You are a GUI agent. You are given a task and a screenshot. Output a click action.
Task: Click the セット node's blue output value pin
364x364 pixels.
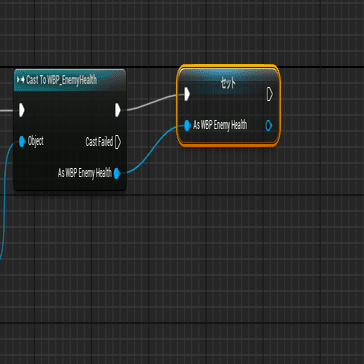click(269, 126)
